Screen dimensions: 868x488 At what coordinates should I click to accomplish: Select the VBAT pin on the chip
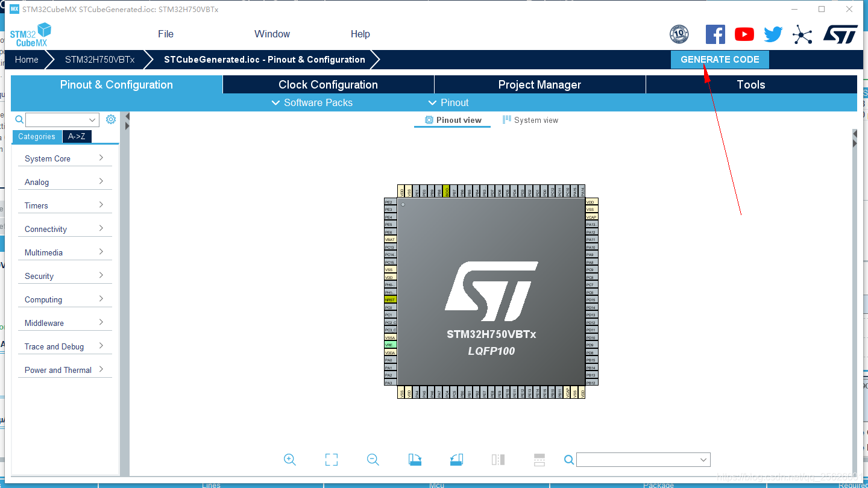[x=391, y=239]
